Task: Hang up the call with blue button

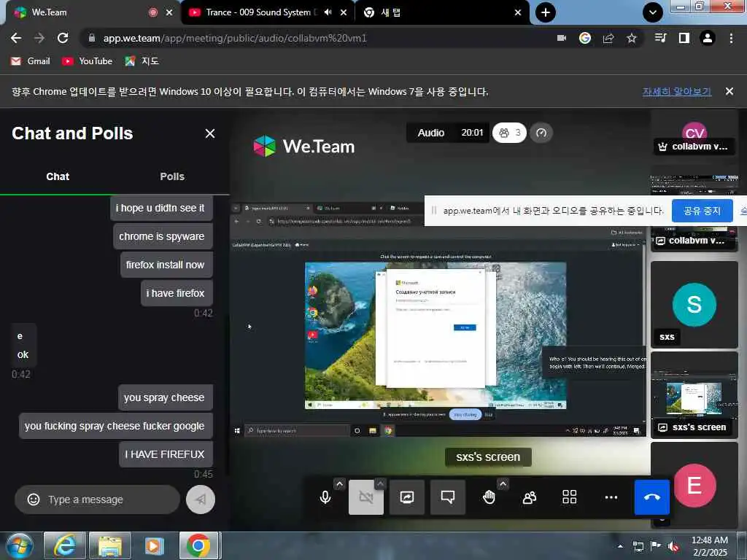Action: click(651, 497)
